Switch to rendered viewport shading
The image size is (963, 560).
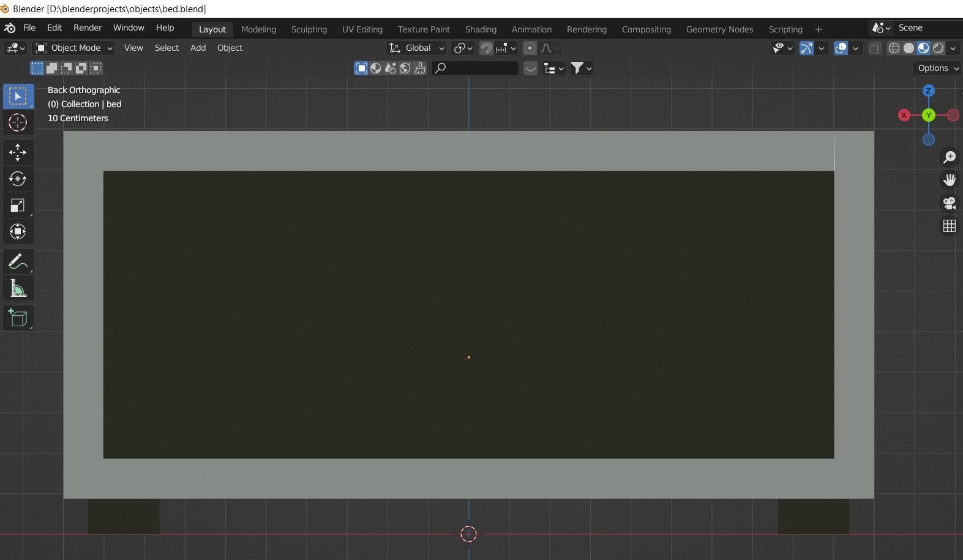[x=939, y=48]
